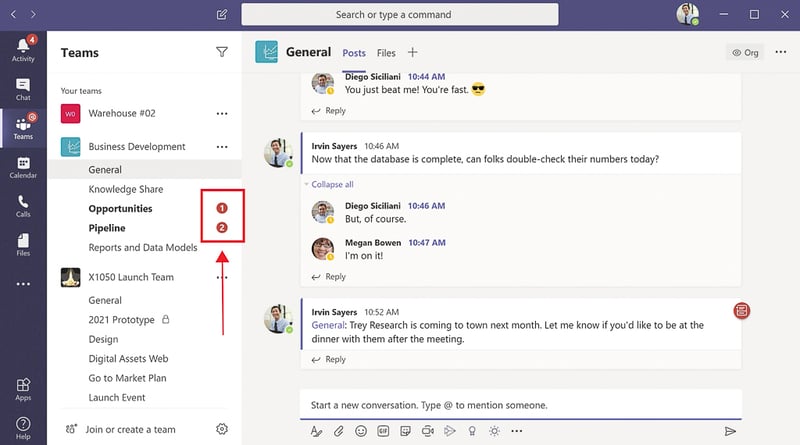Open more options for Business Development team
The height and width of the screenshot is (445, 800).
[x=222, y=147]
